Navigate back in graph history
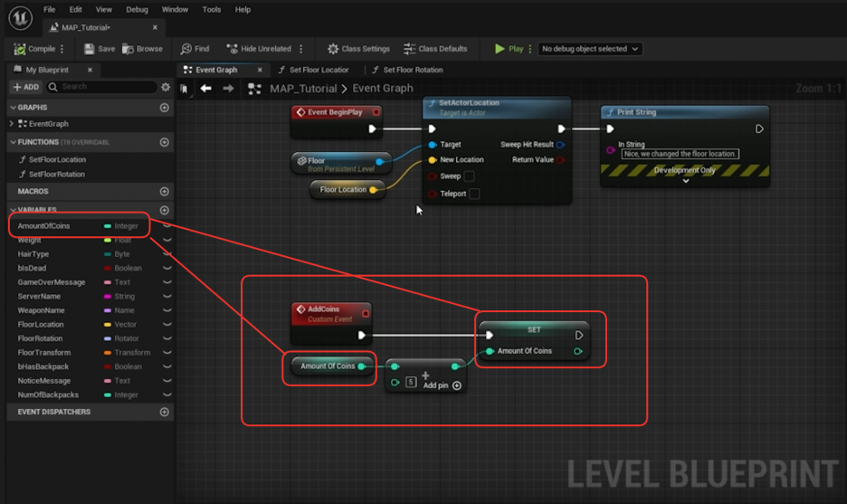 205,88
